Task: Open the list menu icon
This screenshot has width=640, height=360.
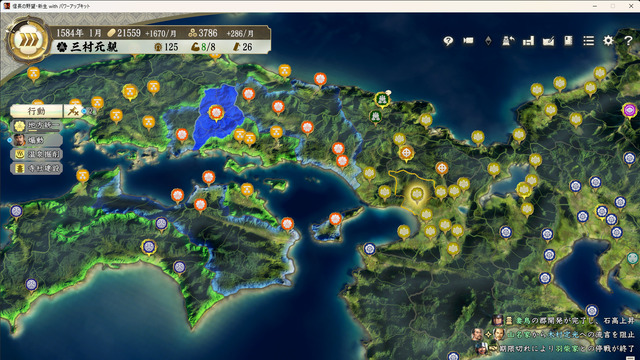Action: 588,41
